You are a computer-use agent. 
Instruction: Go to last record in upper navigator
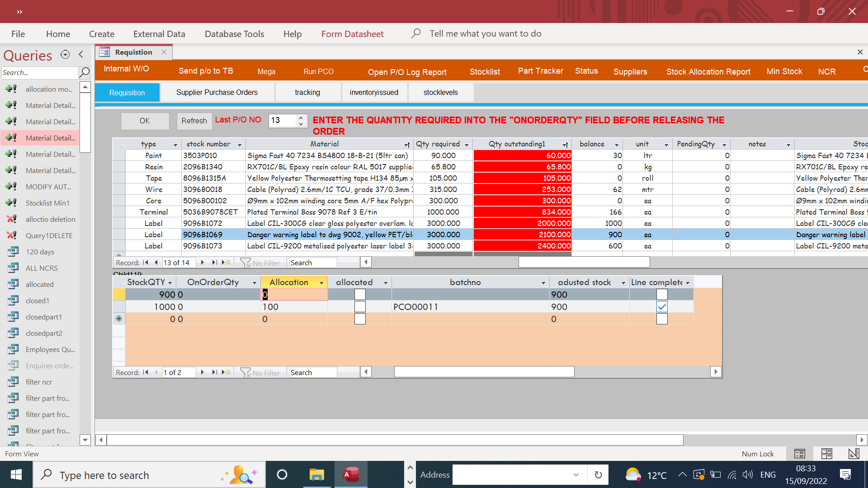214,263
